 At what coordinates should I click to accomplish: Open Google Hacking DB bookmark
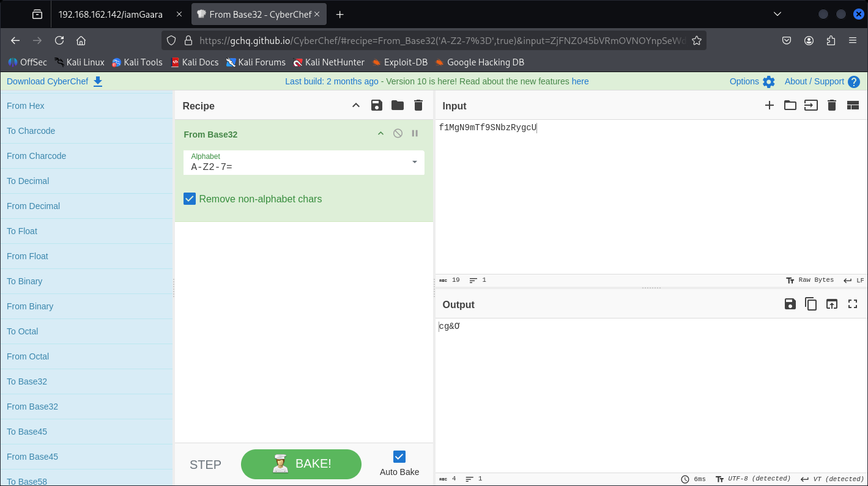coord(480,62)
